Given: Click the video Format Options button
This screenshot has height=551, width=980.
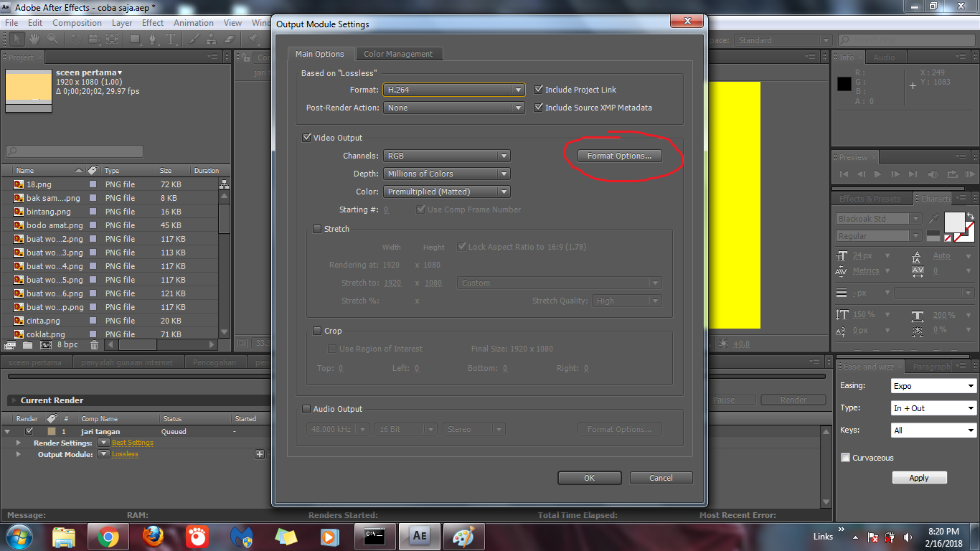Looking at the screenshot, I should pyautogui.click(x=619, y=156).
